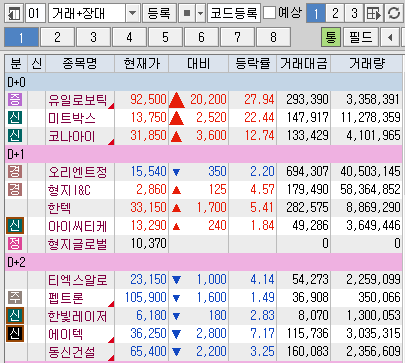405x363 pixels.
Task: Select stock 티엑스알로
Action: point(78,280)
